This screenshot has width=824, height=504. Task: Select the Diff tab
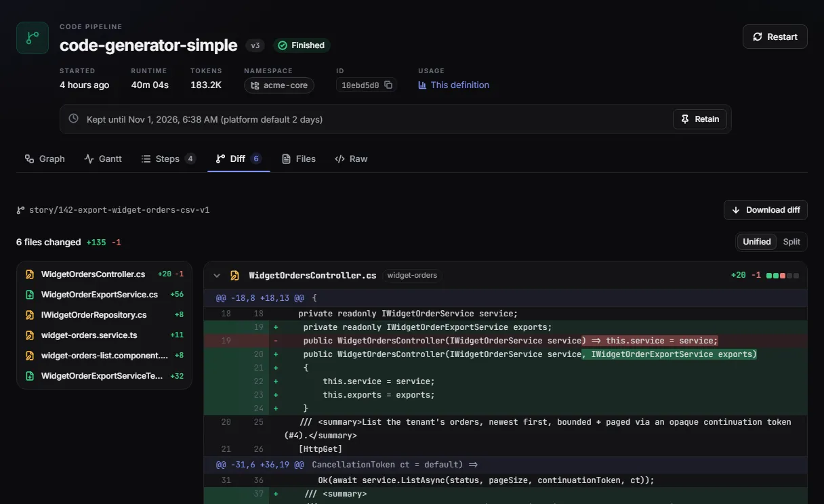[239, 159]
